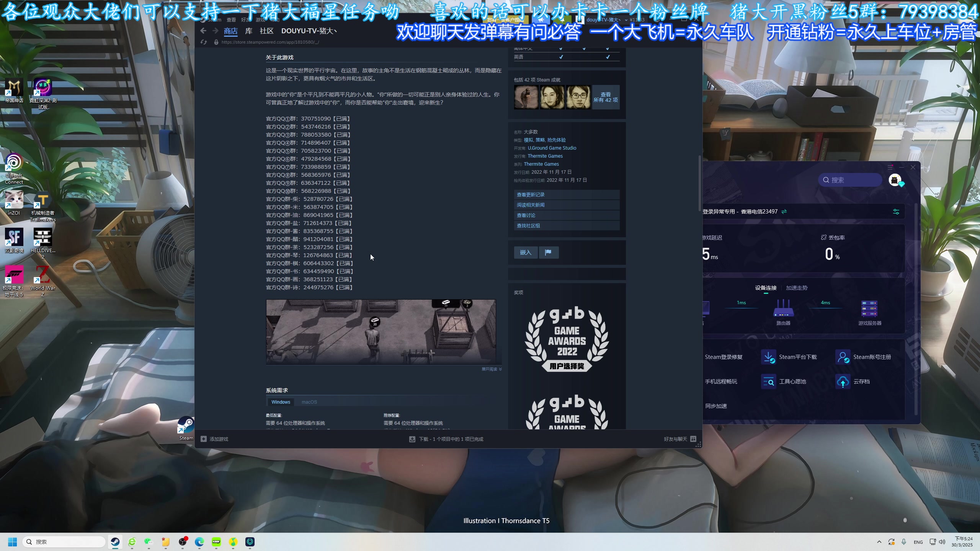Open the Steam账号注册 tool
Screen dimensions: 980x551
pos(863,357)
